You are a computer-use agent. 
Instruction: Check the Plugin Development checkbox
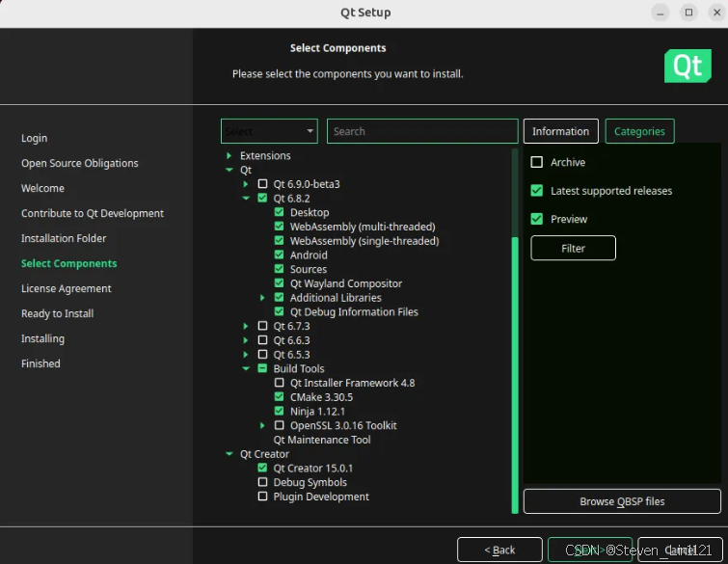coord(262,497)
